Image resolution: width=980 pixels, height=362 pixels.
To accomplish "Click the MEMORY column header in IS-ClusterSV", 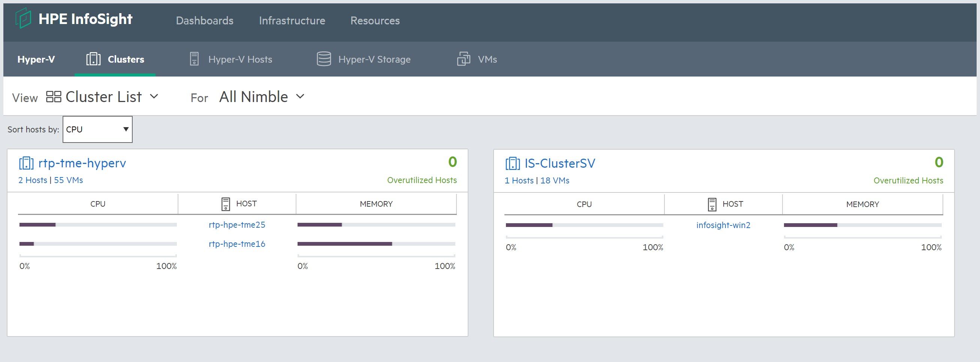I will [862, 204].
